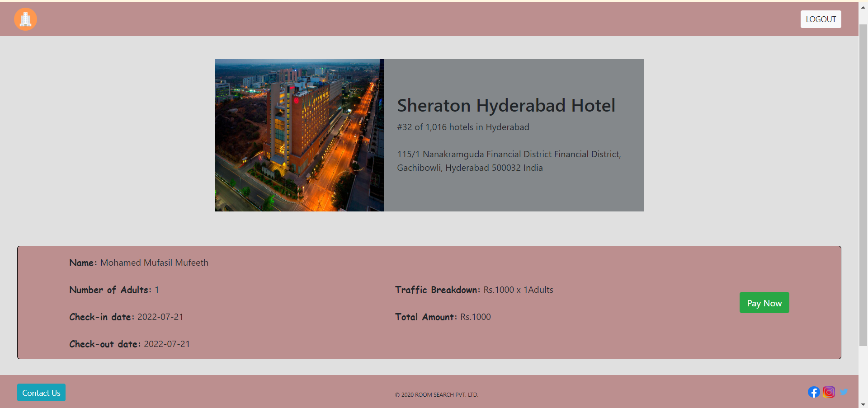Click the '#32 of 1,016 hotels in Hyderabad' text
This screenshot has height=408, width=868.
tap(463, 127)
